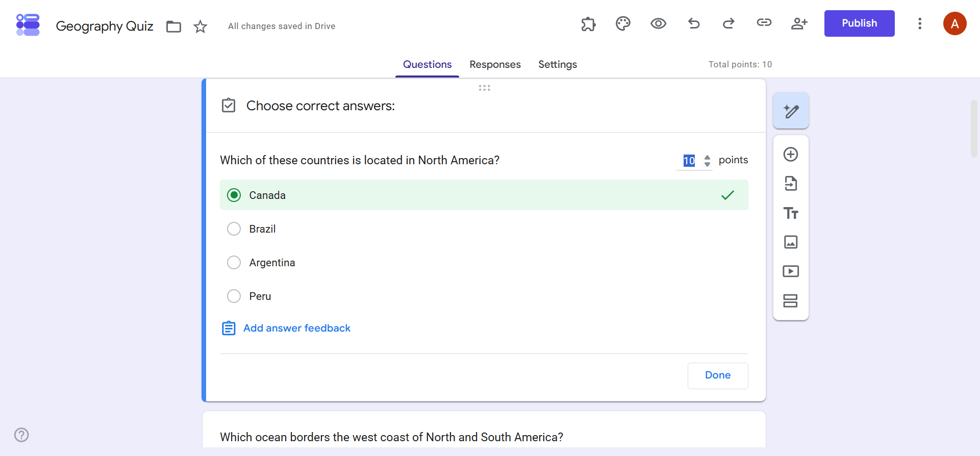This screenshot has height=456, width=980.
Task: Click Done on answer key
Action: click(x=718, y=375)
